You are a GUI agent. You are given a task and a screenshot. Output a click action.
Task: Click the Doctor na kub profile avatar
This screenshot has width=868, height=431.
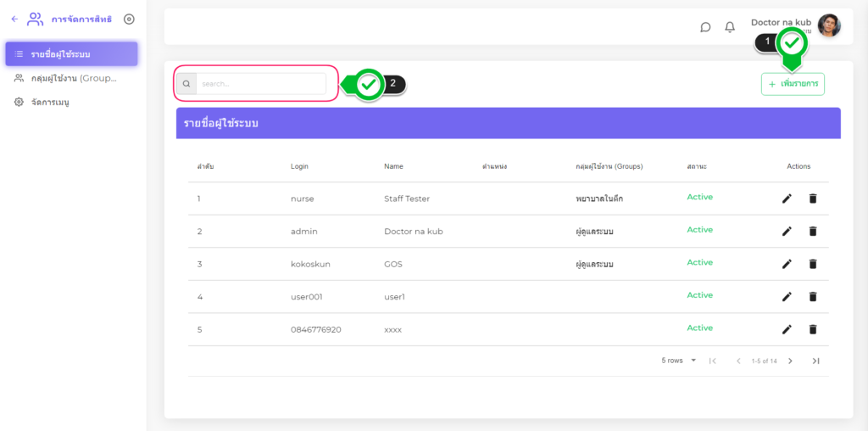point(829,25)
